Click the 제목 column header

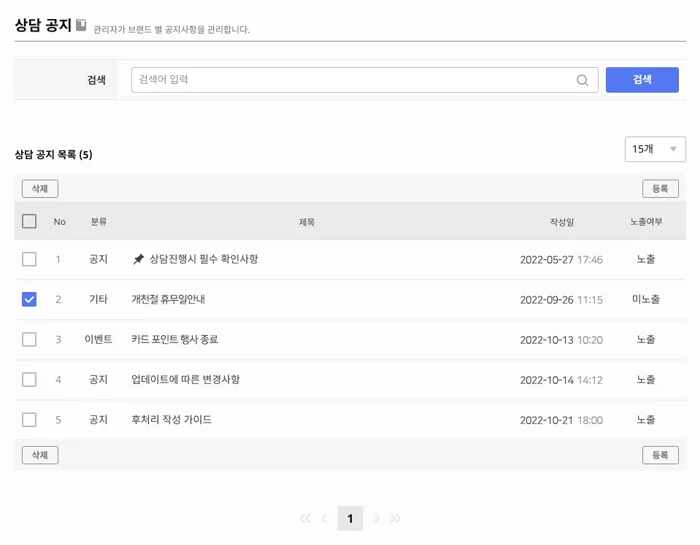[x=307, y=222]
